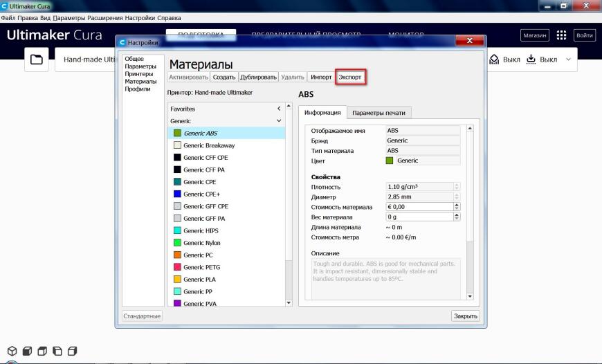Select Generic CFF CPE material

226,157
